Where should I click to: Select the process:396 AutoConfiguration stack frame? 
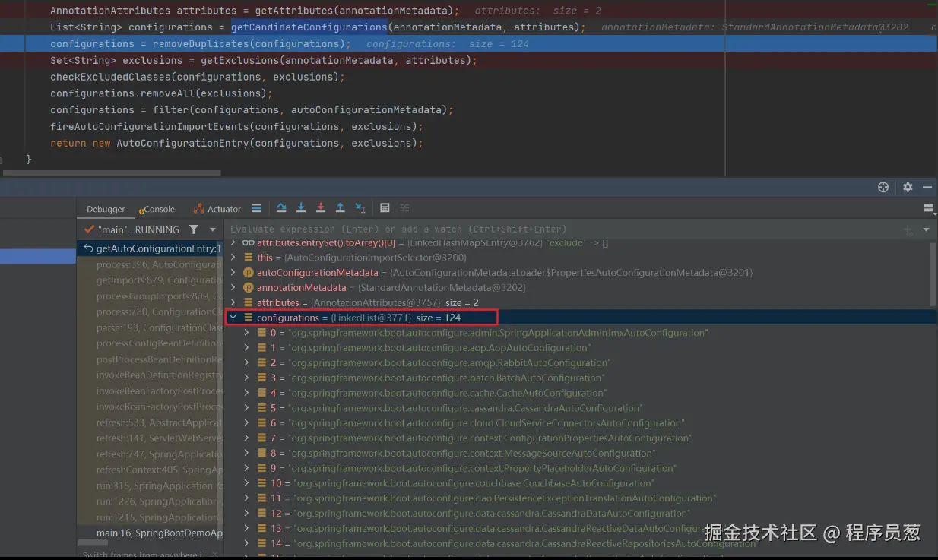tap(150, 264)
